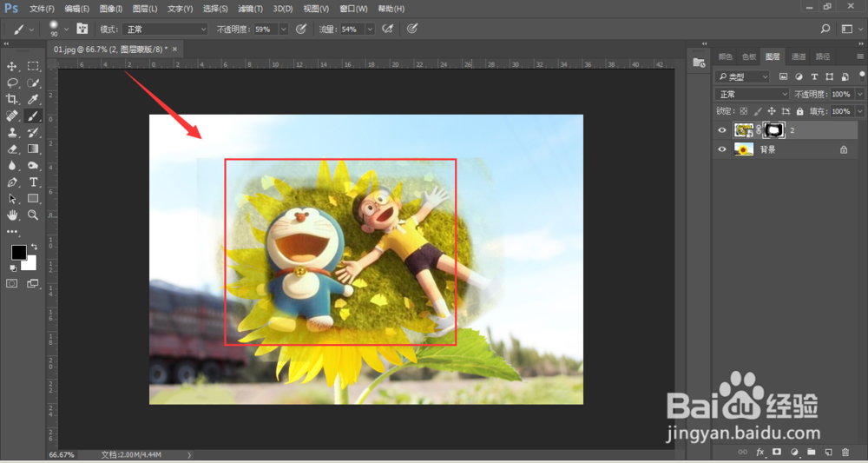Filter for adjustment layers
Viewport: 868px width, 463px height.
tap(799, 77)
